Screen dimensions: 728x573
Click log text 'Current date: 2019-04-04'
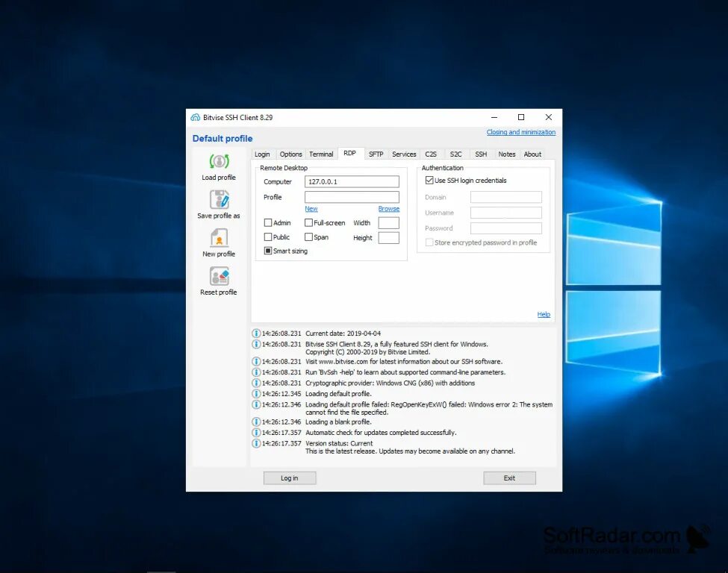click(343, 333)
